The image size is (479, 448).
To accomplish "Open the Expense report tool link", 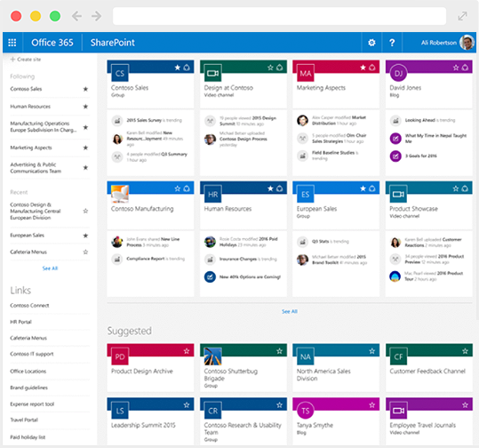I will pyautogui.click(x=32, y=404).
